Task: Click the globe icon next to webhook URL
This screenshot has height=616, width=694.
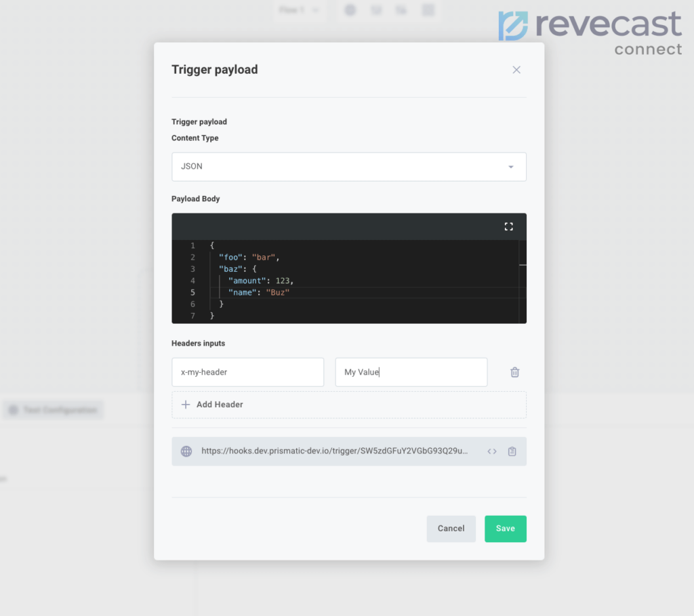Action: [x=186, y=451]
